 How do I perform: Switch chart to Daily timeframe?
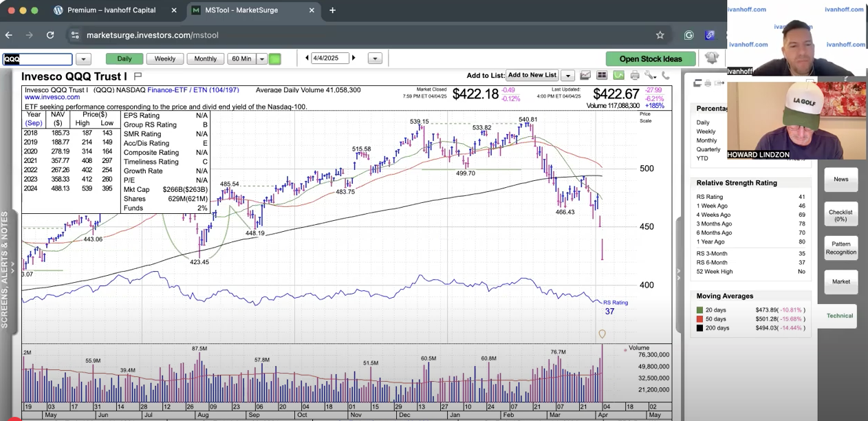pos(124,59)
